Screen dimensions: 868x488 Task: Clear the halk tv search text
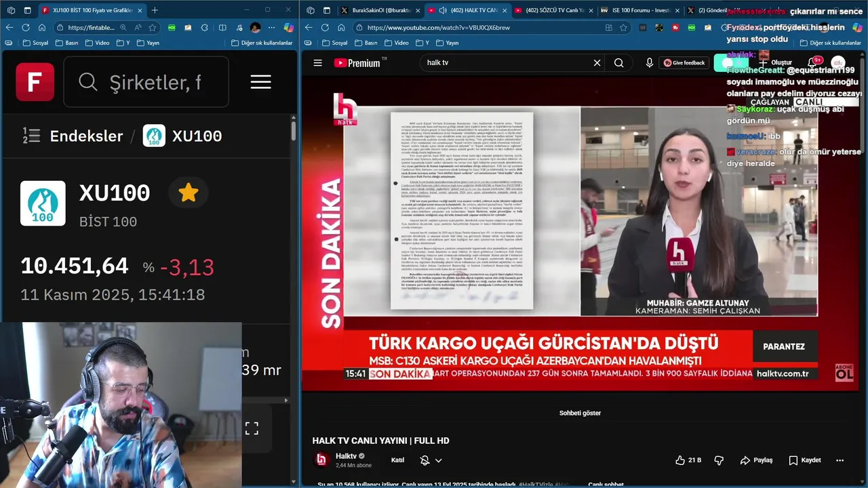[597, 62]
